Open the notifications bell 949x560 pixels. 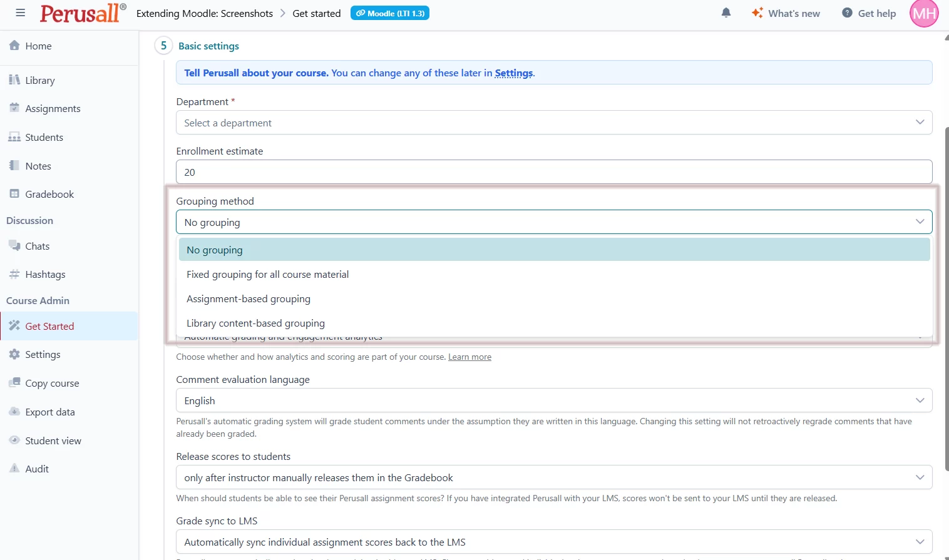pos(726,13)
